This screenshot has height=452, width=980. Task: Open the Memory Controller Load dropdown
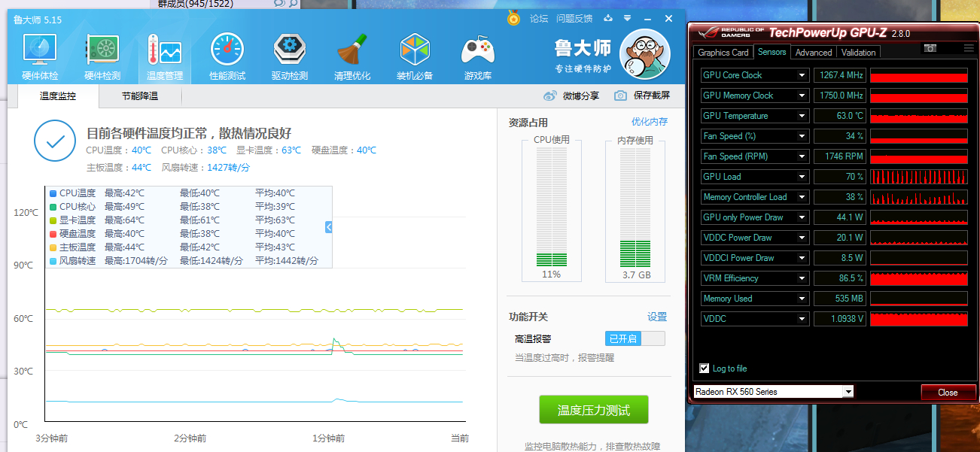tap(803, 197)
